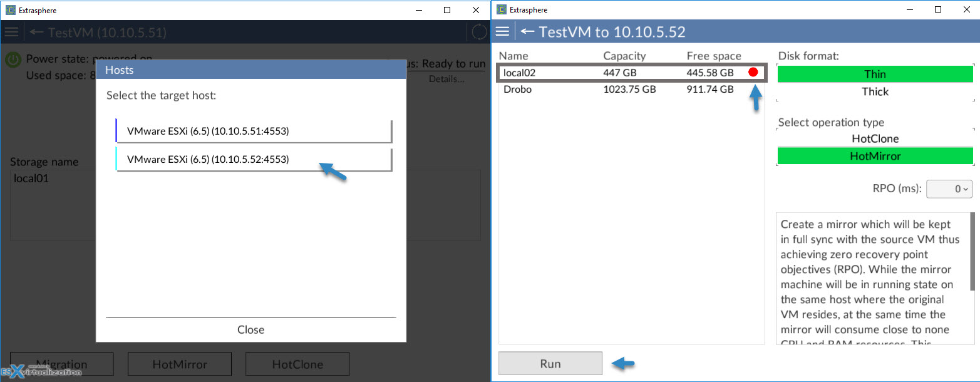Image resolution: width=980 pixels, height=382 pixels.
Task: Select HotClone operation type
Action: [x=875, y=138]
